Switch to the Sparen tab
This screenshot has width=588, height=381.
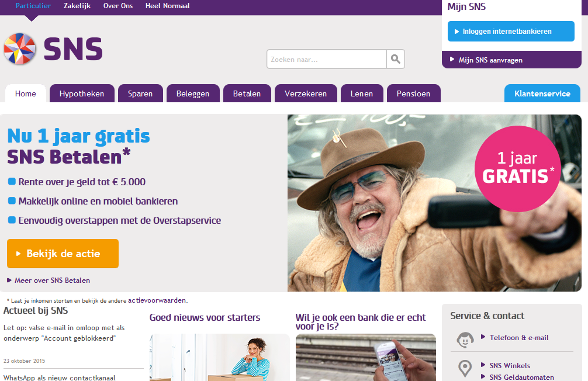(140, 93)
